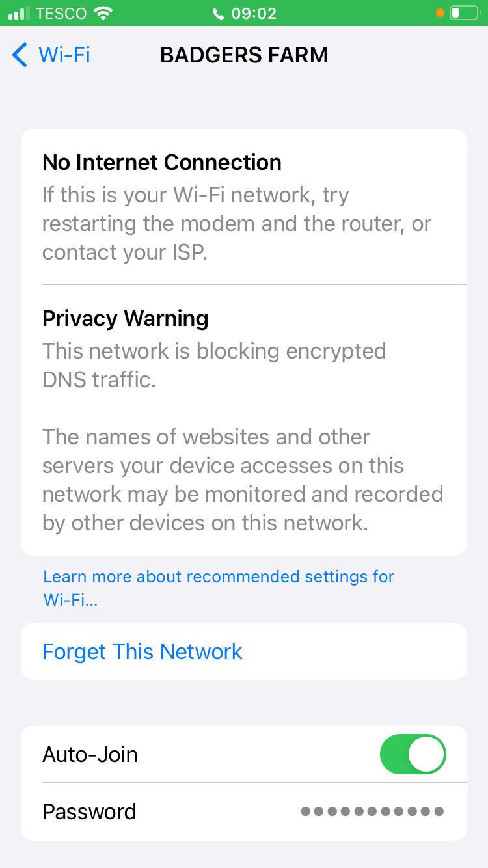Disable the Auto-Join switch
The height and width of the screenshot is (868, 488).
[x=413, y=755]
